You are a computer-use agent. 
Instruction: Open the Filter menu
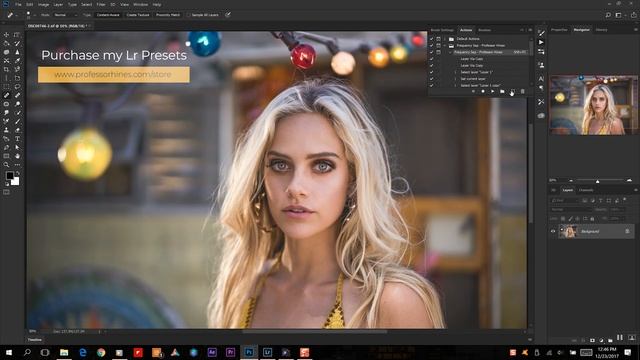coord(101,4)
